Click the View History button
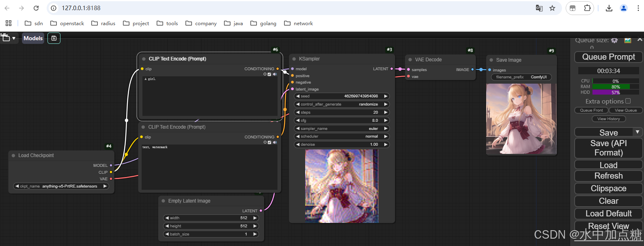The image size is (644, 246). coord(609,119)
